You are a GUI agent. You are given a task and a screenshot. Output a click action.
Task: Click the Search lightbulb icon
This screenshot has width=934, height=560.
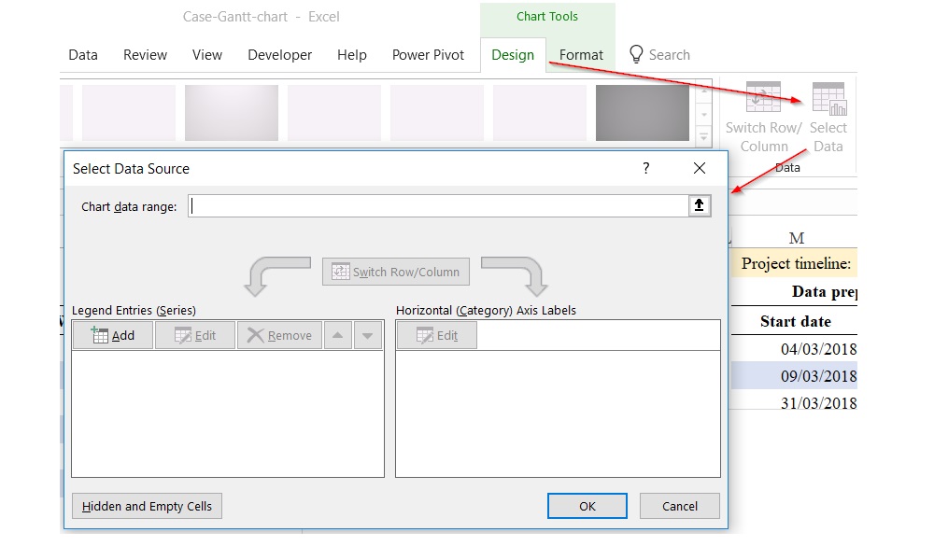pyautogui.click(x=637, y=54)
